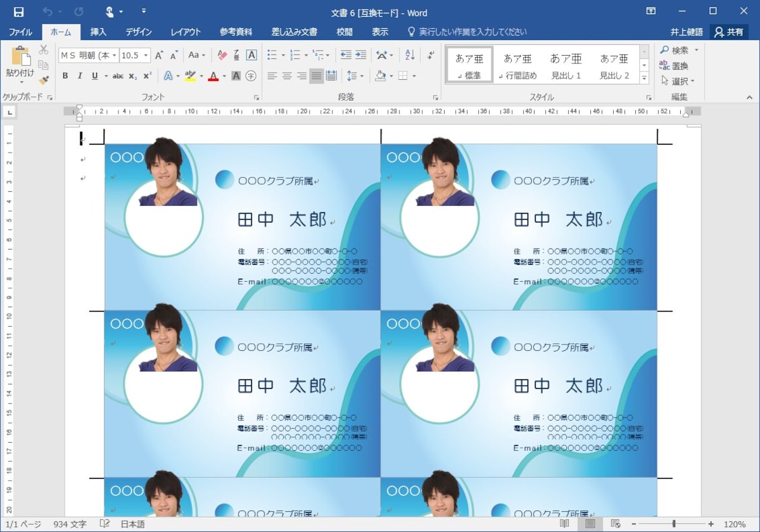Screen dimensions: 760x532
Task: Click the Tell me 実行したい作業 search box
Action: point(467,32)
